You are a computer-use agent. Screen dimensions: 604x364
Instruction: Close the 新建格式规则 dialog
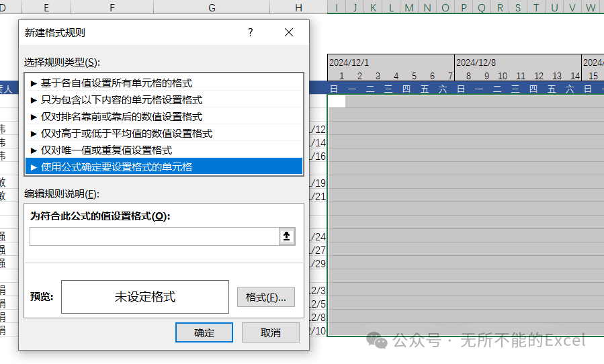click(x=289, y=32)
